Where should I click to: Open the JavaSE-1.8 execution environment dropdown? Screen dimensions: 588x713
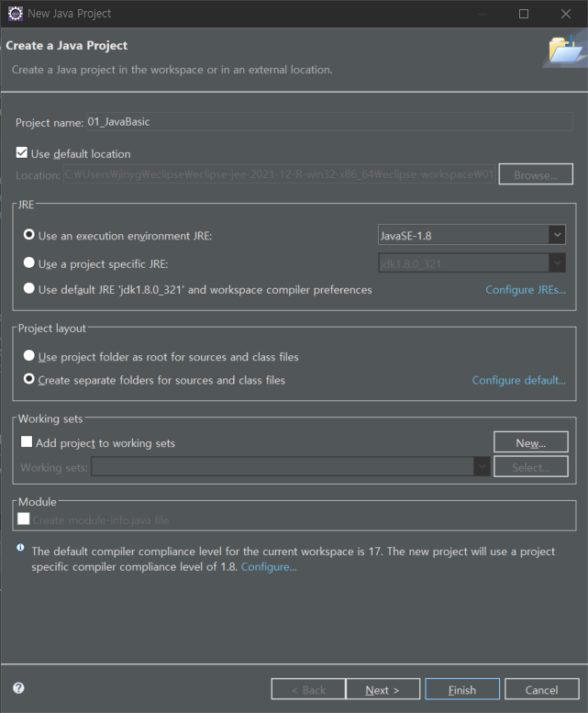pyautogui.click(x=472, y=235)
